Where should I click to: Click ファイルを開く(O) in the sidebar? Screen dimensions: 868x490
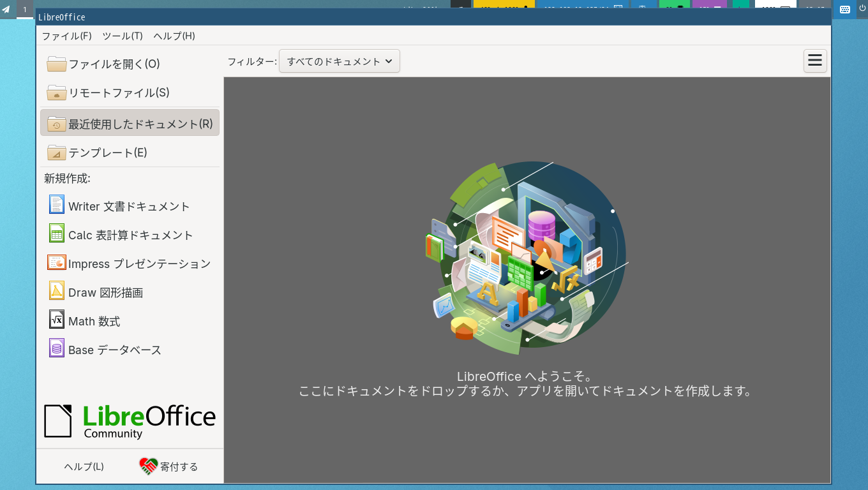pyautogui.click(x=130, y=64)
